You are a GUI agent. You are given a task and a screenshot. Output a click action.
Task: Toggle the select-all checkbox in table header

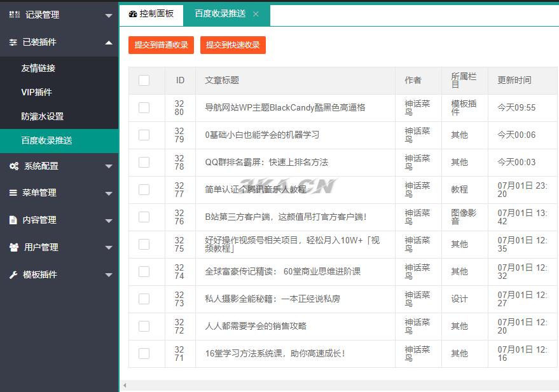pos(145,80)
